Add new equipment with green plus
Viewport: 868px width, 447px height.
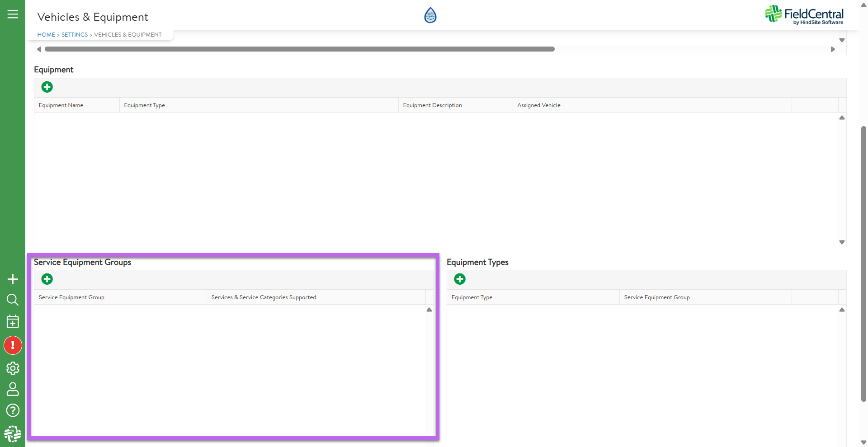[47, 87]
